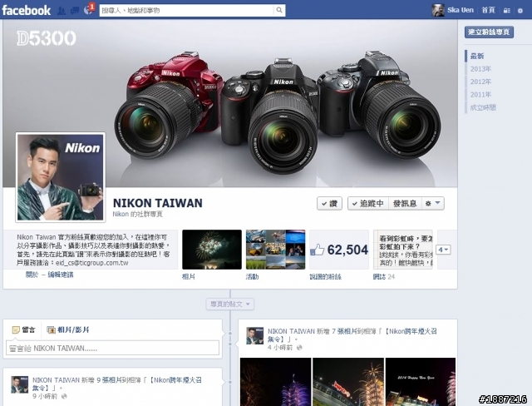
Task: Open the Ska Uen profile name link
Action: coord(460,10)
